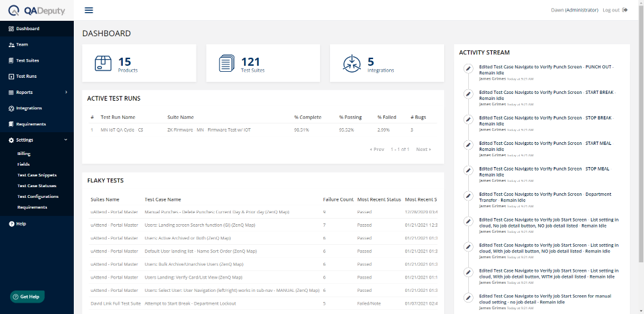Open Test Runs in sidebar
The image size is (644, 314).
coord(26,76)
